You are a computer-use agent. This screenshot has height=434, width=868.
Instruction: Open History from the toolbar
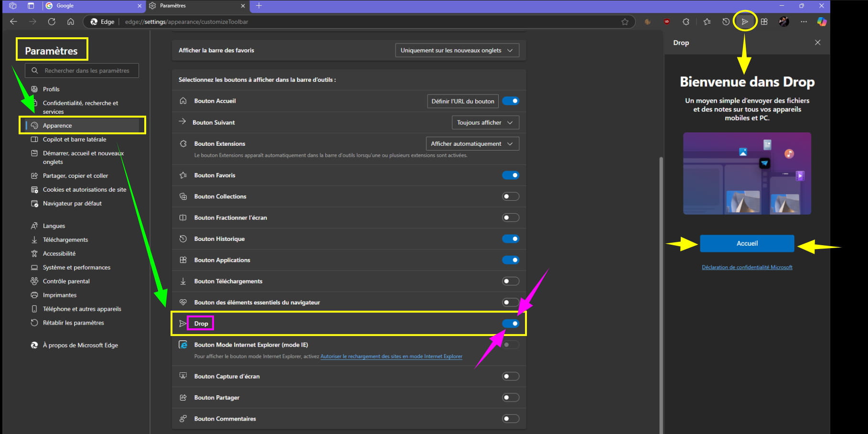point(726,22)
